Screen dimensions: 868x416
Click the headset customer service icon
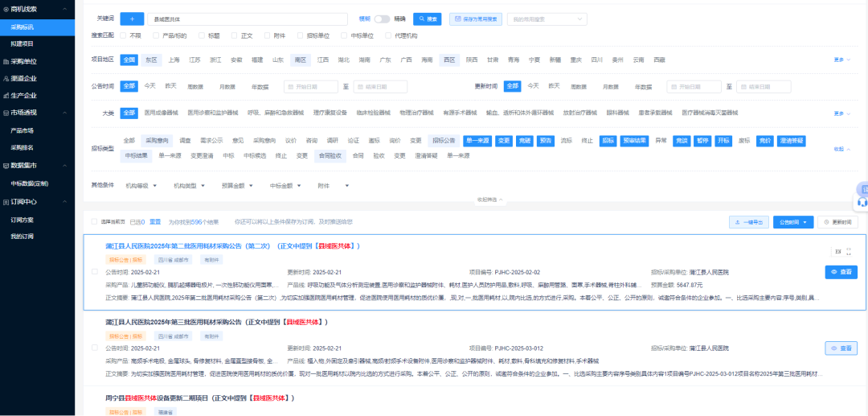(x=862, y=202)
